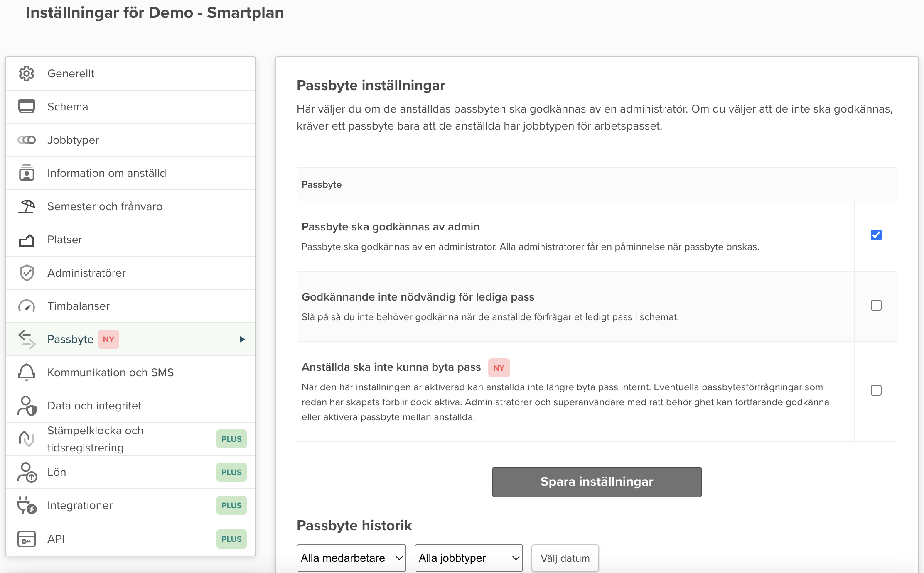Click the Semester och frånvaro umbrella icon
The image size is (924, 573).
coord(27,206)
